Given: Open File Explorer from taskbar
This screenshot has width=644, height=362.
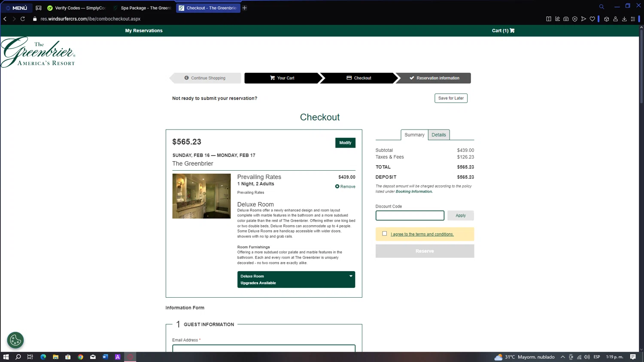Looking at the screenshot, I should pyautogui.click(x=55, y=357).
